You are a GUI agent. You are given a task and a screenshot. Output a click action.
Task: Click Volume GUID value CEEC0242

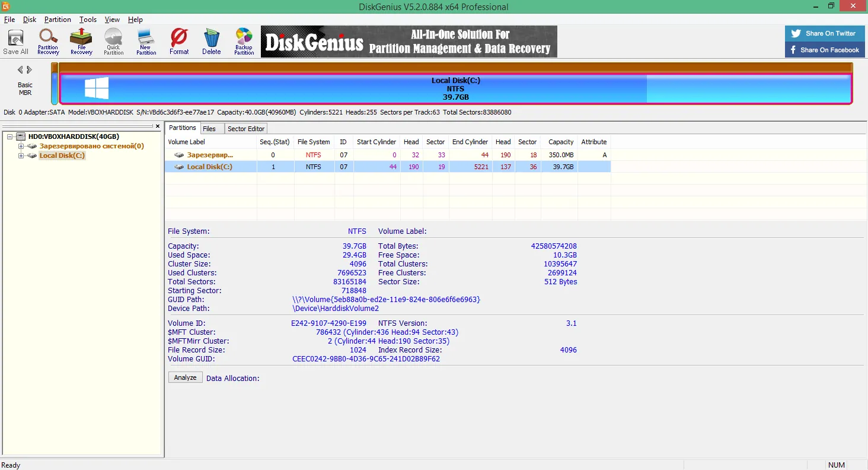(366, 359)
